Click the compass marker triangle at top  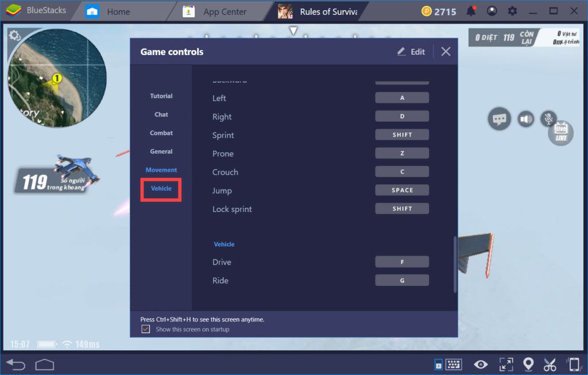point(293,30)
